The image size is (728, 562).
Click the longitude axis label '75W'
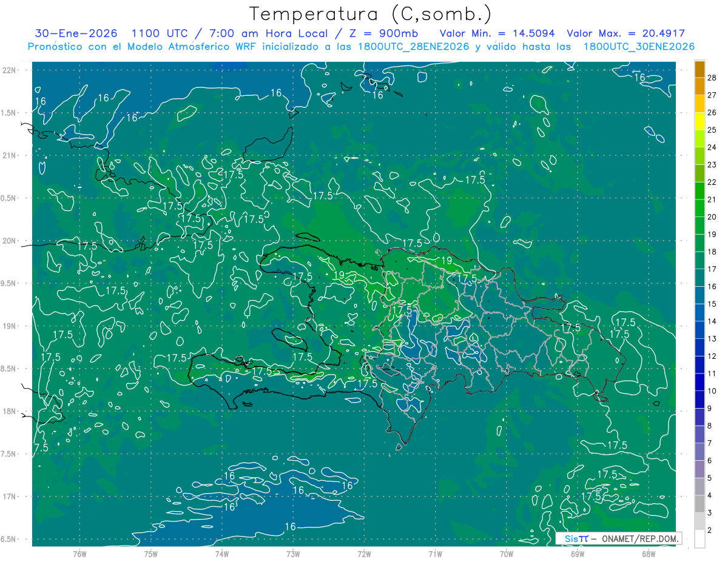pos(150,554)
